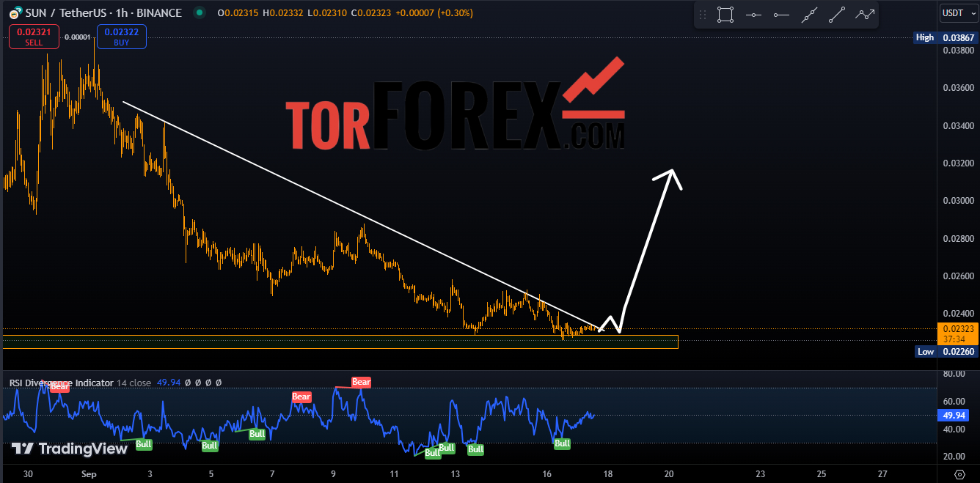Click the Low 0.02260 price label

pyautogui.click(x=946, y=352)
